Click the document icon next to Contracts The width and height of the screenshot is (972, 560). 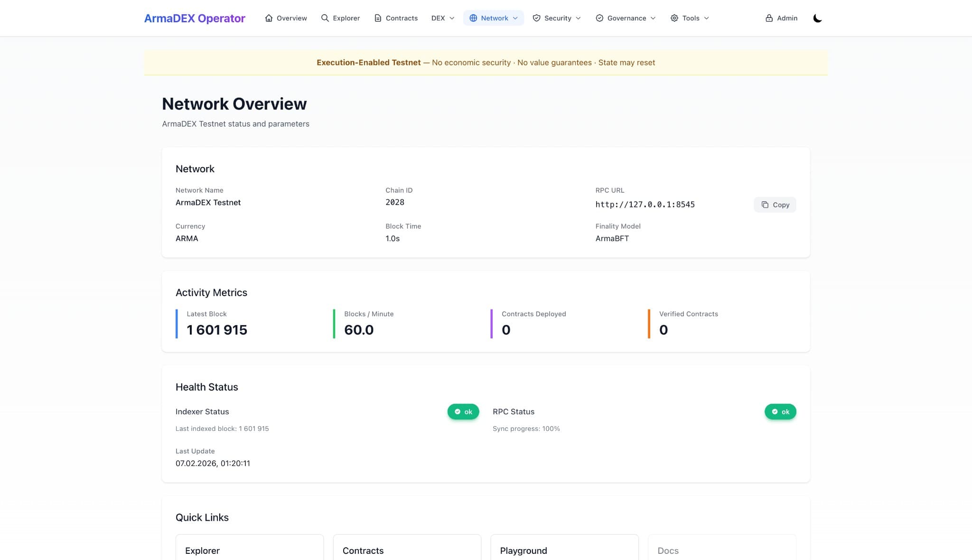coord(378,18)
